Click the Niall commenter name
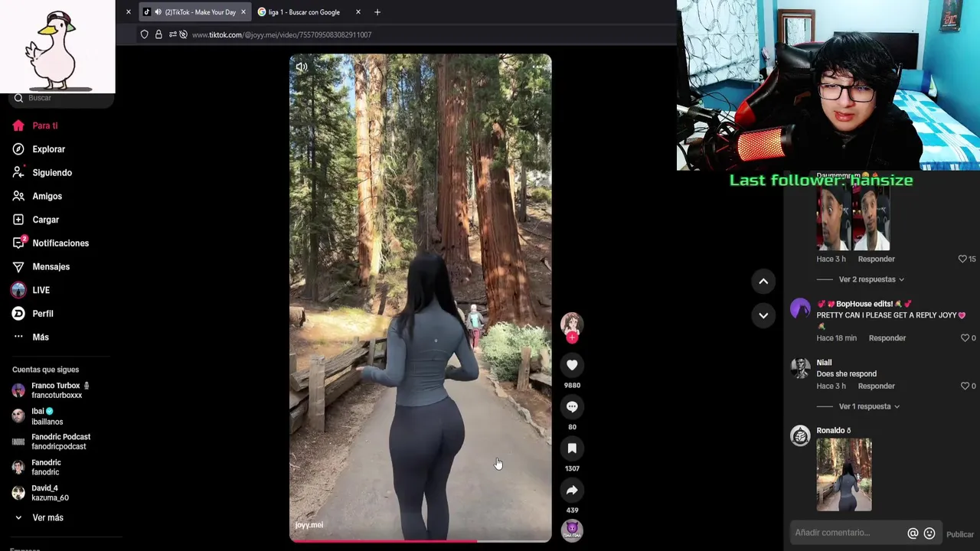Screen dimensions: 980x551 (x=824, y=363)
